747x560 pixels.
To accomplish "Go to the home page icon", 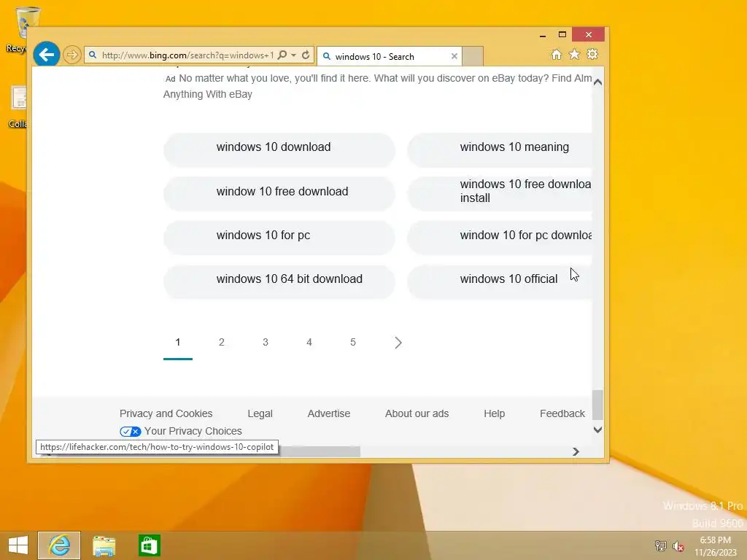I will (x=556, y=54).
